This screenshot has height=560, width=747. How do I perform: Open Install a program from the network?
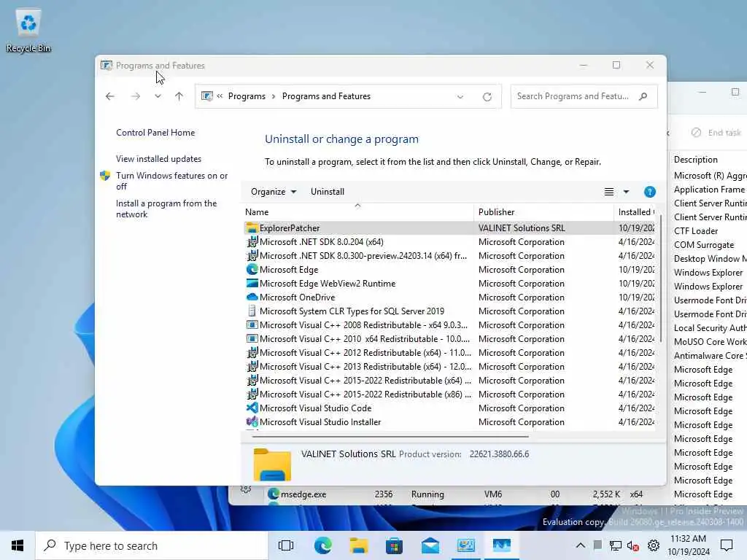[166, 209]
